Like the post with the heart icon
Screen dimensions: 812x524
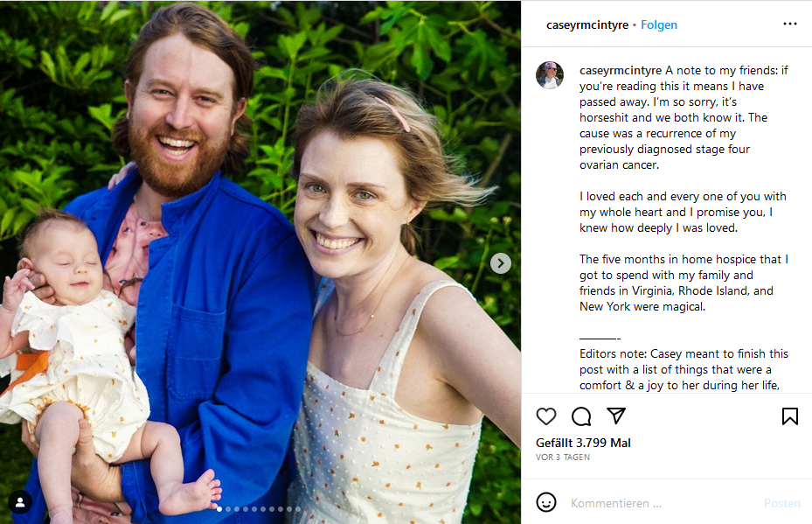[545, 416]
